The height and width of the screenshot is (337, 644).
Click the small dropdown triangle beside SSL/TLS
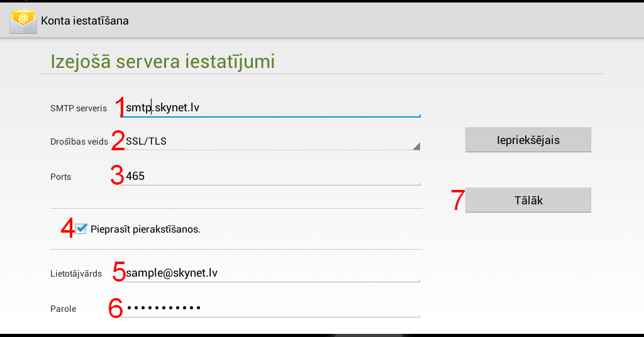point(416,146)
